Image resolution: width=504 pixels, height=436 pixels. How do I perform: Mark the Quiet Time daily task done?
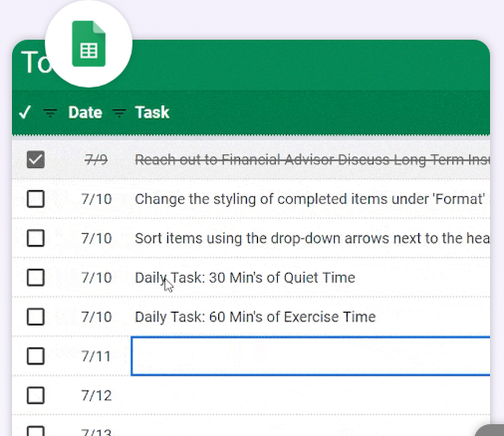coord(35,277)
